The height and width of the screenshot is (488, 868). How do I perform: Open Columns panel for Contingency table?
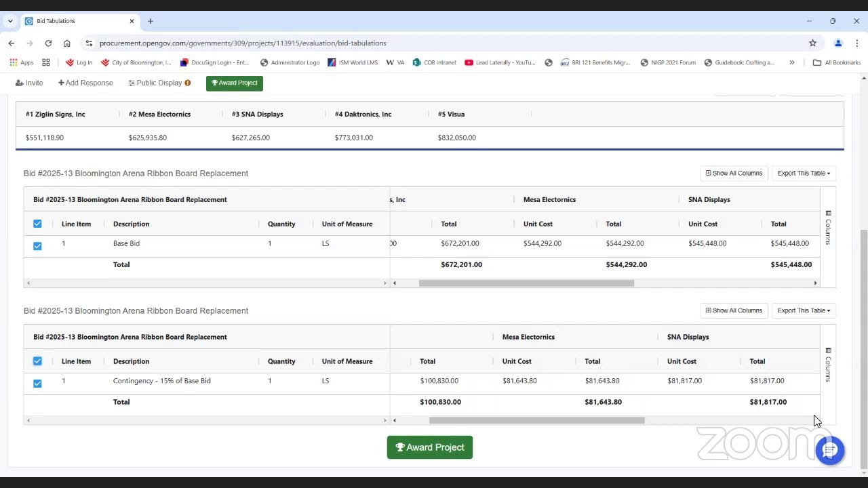[828, 365]
